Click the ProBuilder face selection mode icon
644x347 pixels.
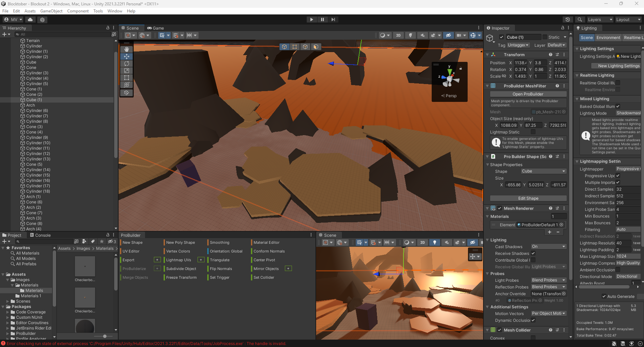click(x=315, y=47)
